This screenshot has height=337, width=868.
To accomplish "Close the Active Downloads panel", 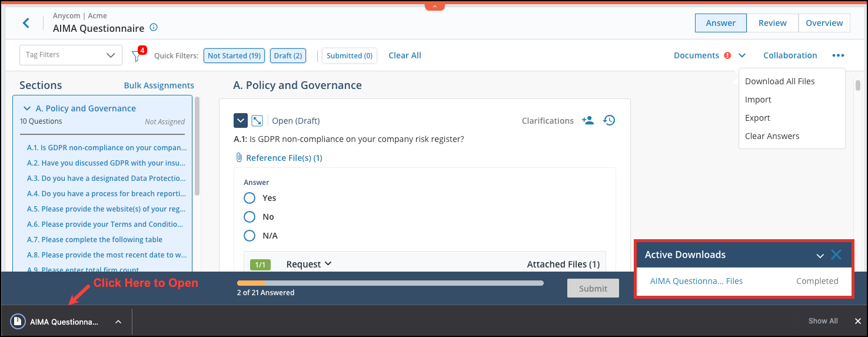I will click(836, 255).
